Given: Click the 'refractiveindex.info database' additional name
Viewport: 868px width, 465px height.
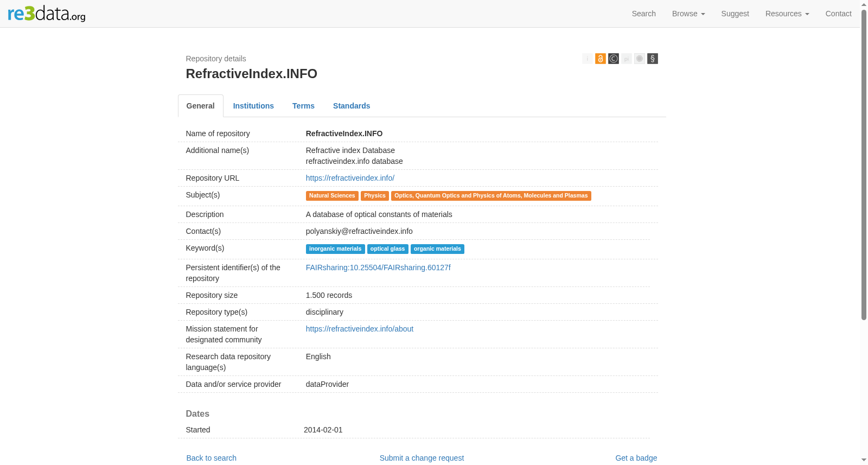Looking at the screenshot, I should click(x=354, y=161).
